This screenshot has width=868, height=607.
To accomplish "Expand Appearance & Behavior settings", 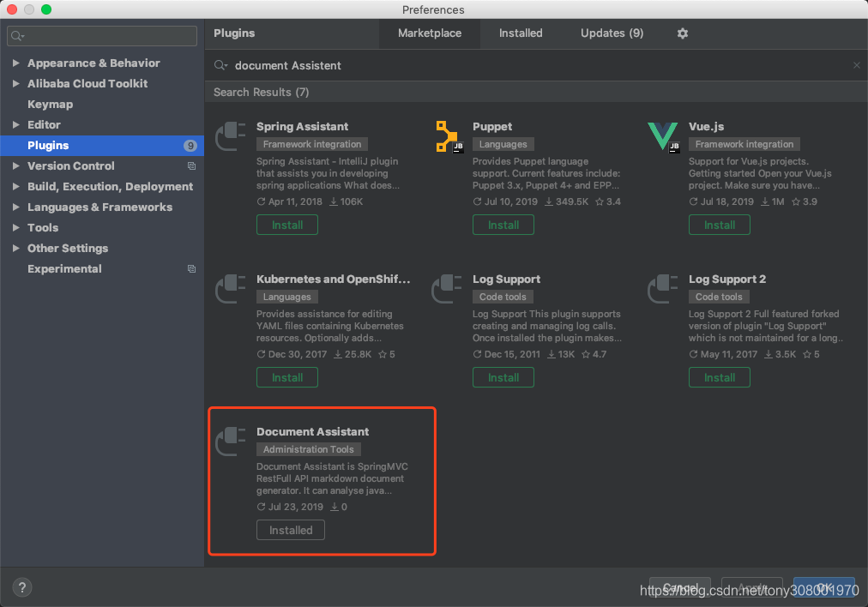I will [x=16, y=63].
